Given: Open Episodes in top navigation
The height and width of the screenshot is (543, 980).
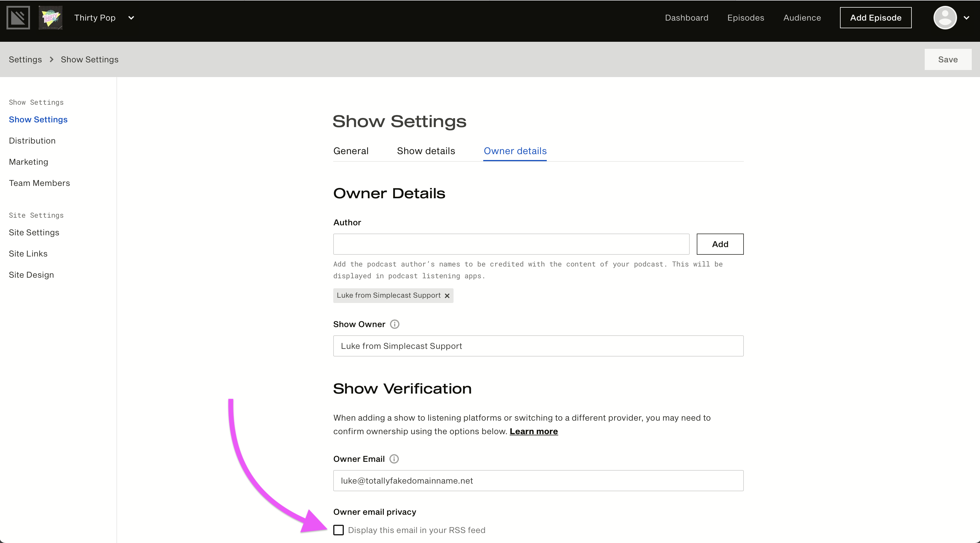Looking at the screenshot, I should [x=746, y=18].
